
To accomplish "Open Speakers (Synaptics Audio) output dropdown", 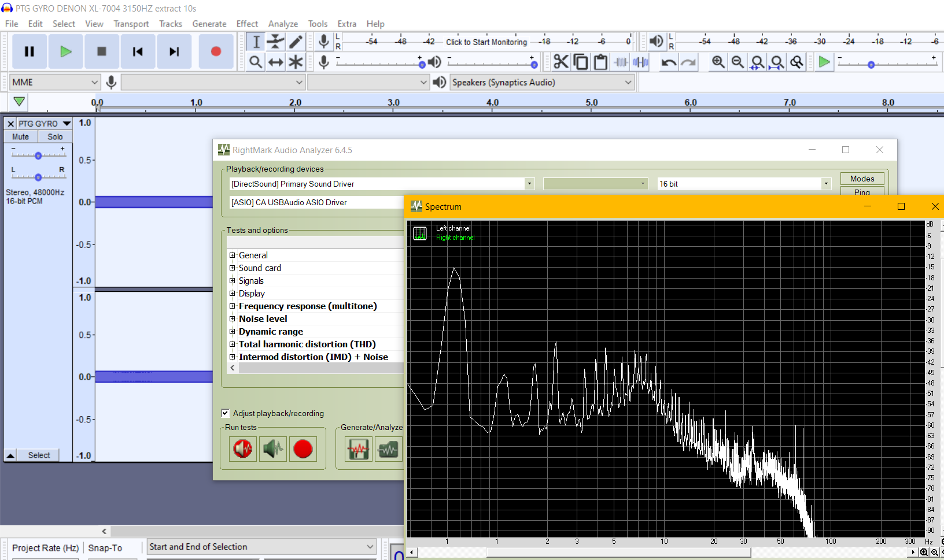I will (542, 82).
